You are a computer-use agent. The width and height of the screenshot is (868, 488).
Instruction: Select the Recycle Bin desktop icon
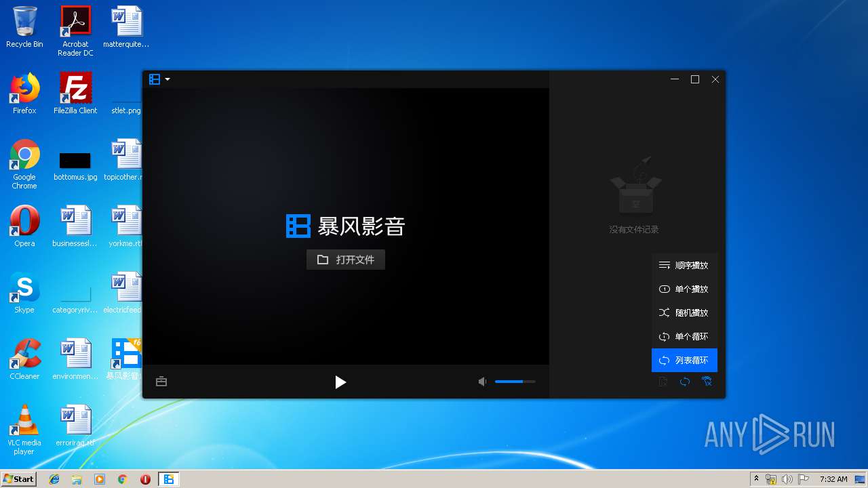click(24, 27)
